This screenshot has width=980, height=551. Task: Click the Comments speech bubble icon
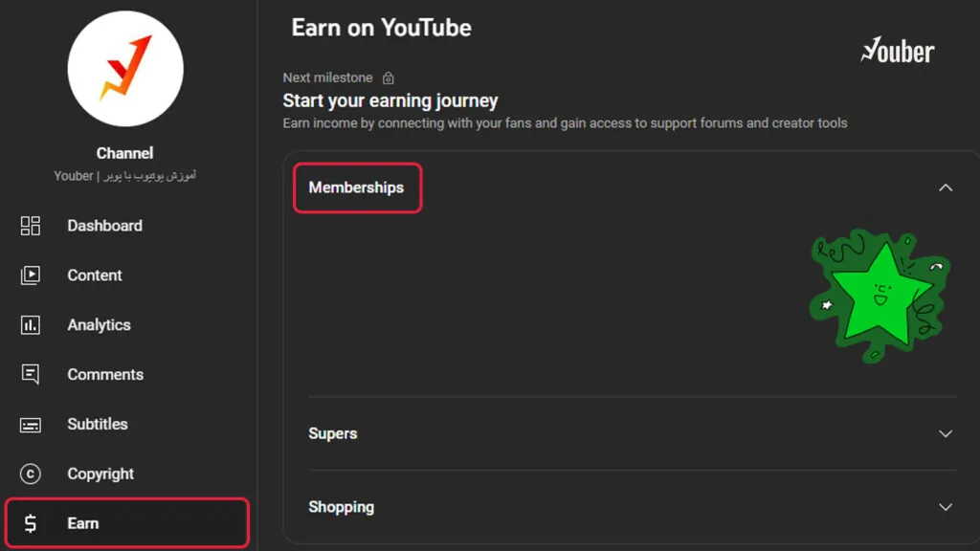30,374
